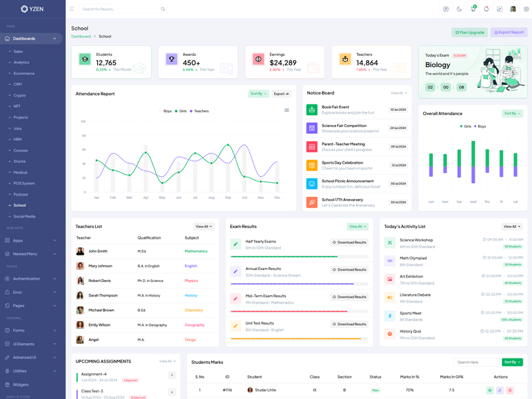The width and height of the screenshot is (532, 399).
Task: Toggle fullscreen mode icon in header
Action: [446, 9]
